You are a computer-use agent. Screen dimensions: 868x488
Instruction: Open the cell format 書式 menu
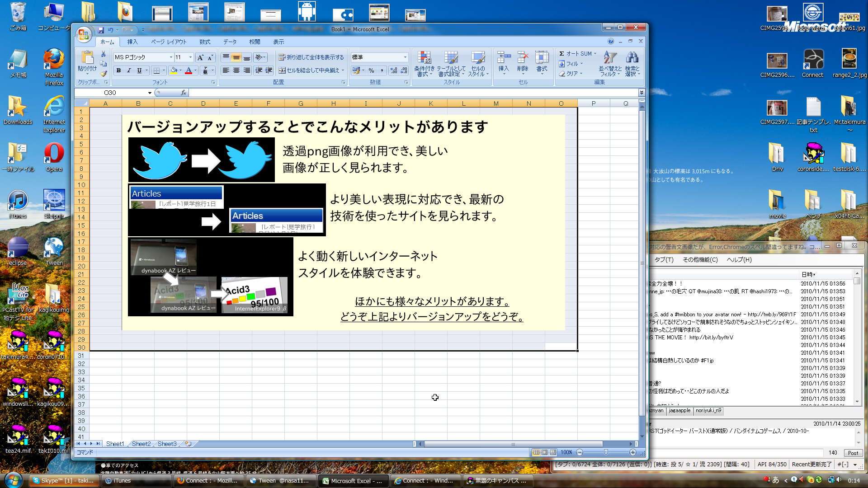[542, 62]
